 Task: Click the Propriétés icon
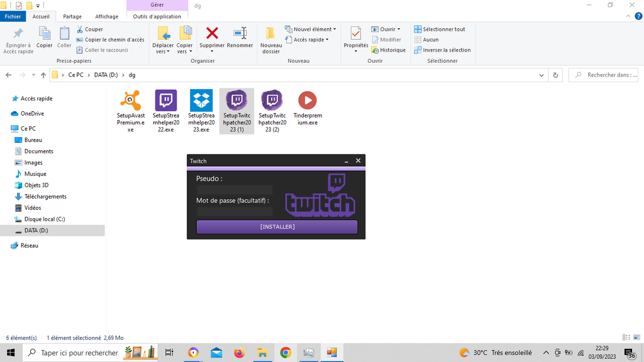point(356,33)
